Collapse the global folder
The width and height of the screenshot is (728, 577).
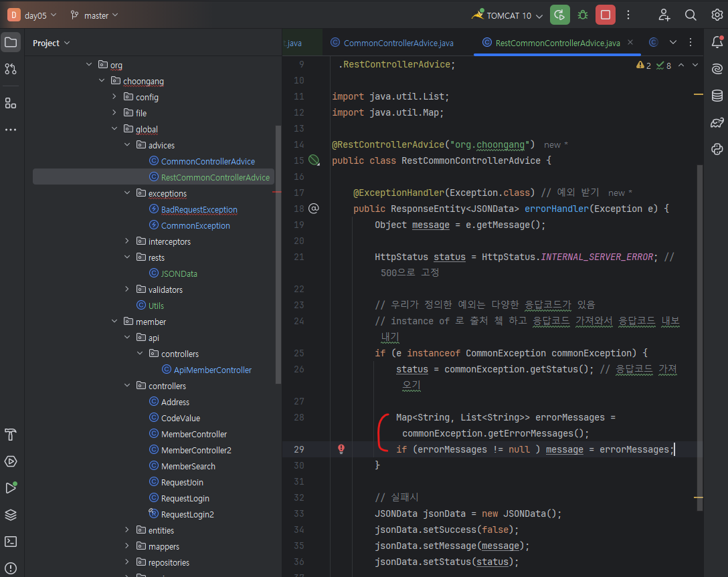coord(114,129)
